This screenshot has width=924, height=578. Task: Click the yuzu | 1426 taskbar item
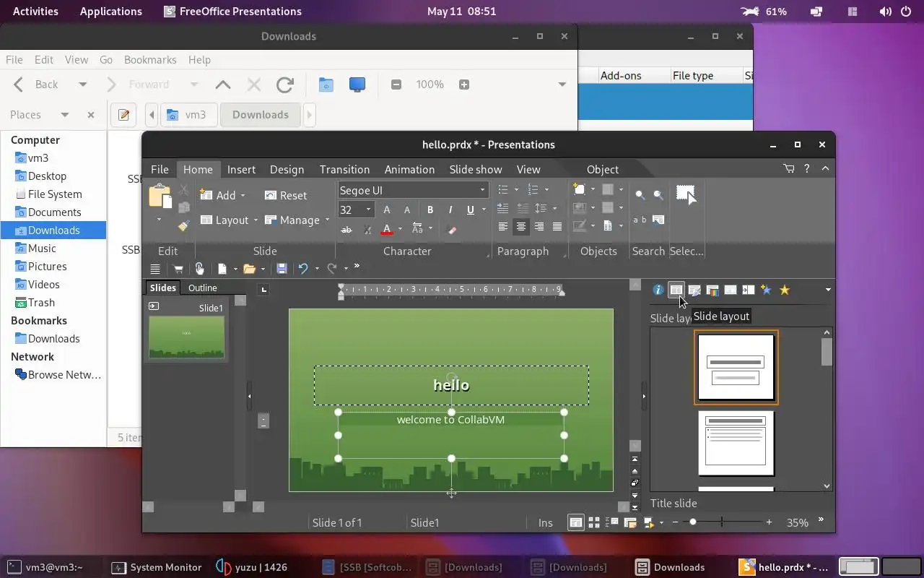click(x=254, y=567)
